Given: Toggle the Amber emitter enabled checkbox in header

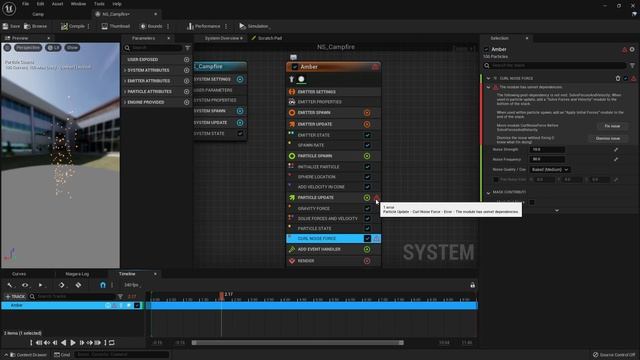Looking at the screenshot, I should coord(295,67).
